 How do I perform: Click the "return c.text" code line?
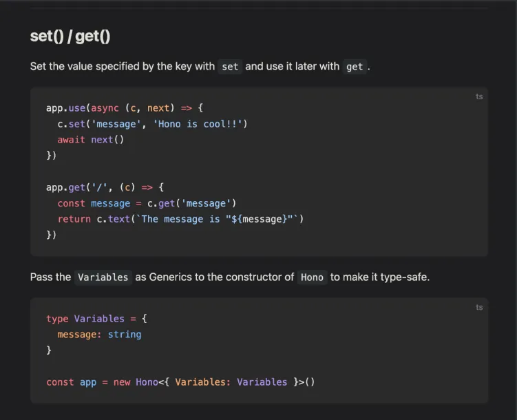[x=180, y=219]
